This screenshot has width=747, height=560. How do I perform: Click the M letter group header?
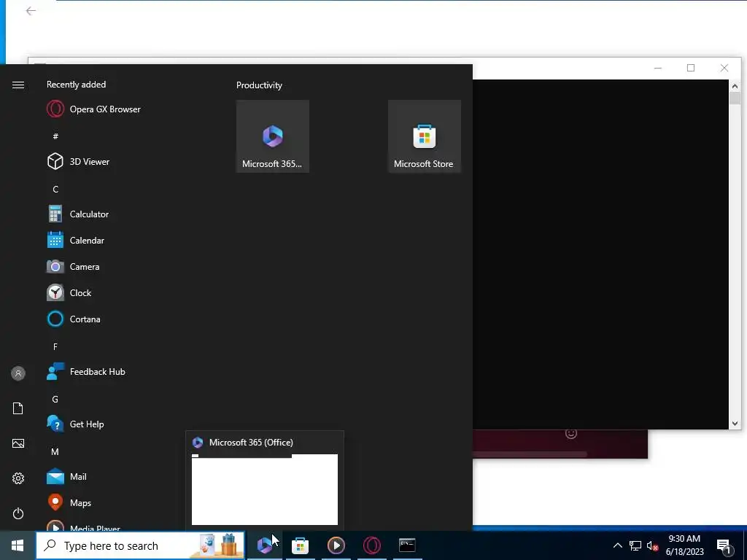pyautogui.click(x=55, y=451)
